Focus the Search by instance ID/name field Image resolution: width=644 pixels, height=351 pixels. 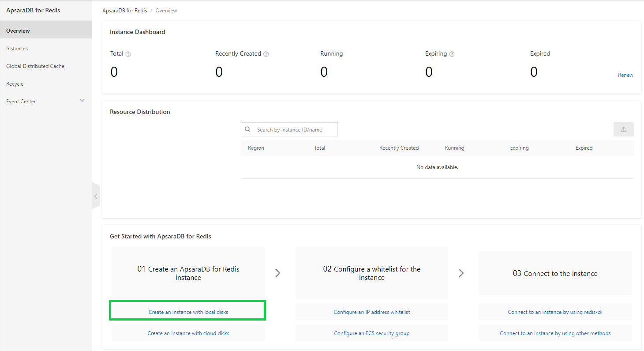tap(289, 129)
